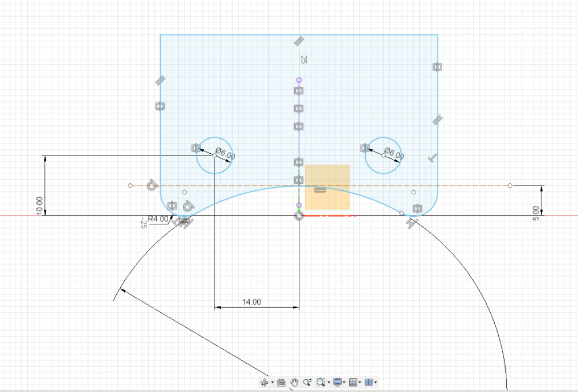Expand the Zoom Window dropdown arrow
The height and width of the screenshot is (392, 578).
[x=328, y=382]
